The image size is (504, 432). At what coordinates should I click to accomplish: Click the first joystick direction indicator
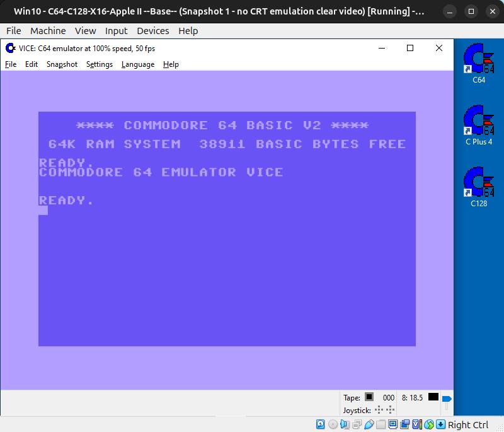(379, 410)
